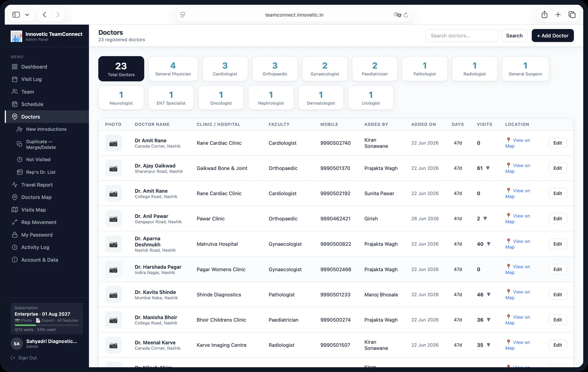The height and width of the screenshot is (372, 588).
Task: Click the Sign Out arrow icon
Action: (x=13, y=358)
